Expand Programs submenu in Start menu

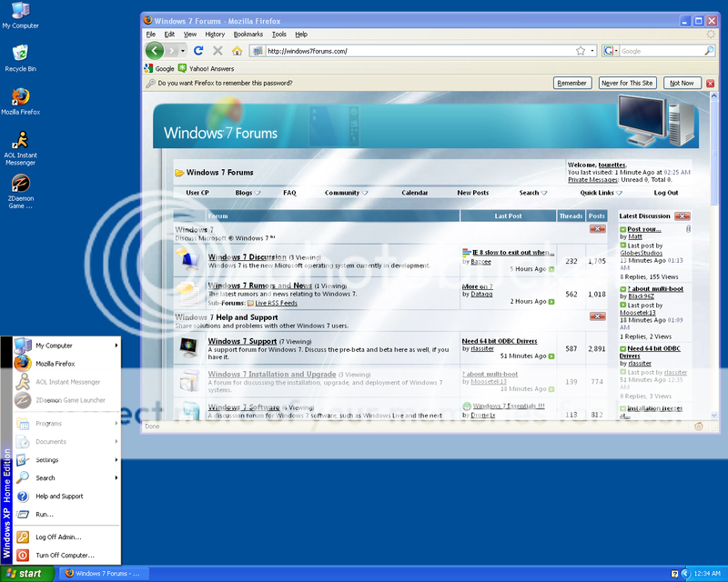tap(116, 423)
